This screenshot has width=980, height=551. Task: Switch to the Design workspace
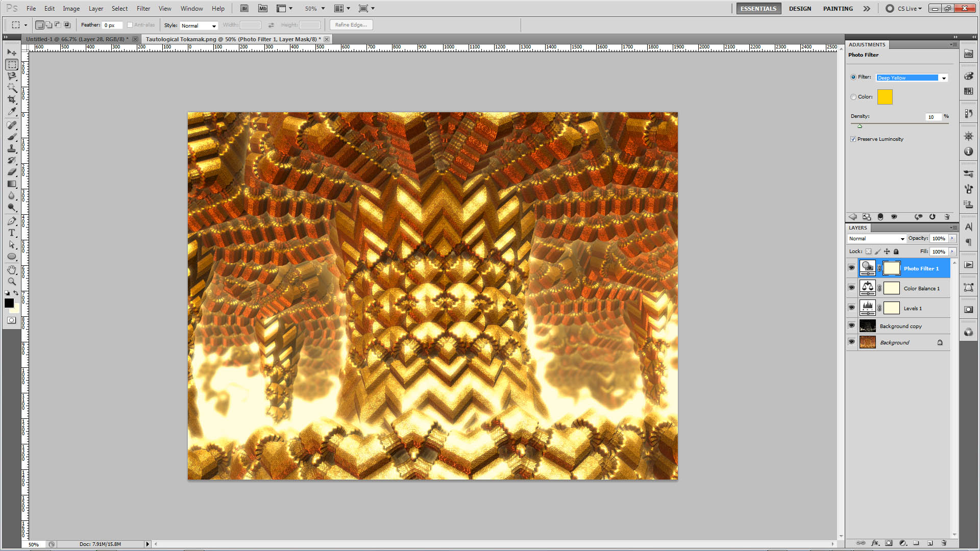[x=799, y=9]
